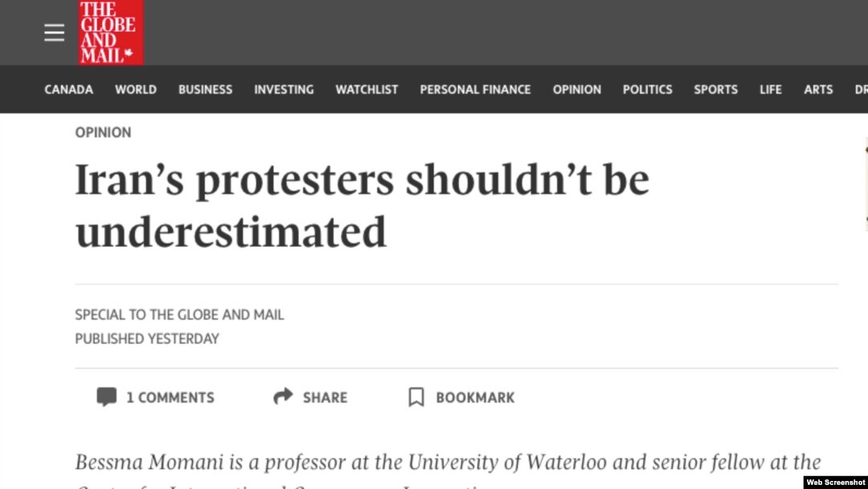Open the Arts section
Viewport: 868px width, 489px height.
point(818,90)
